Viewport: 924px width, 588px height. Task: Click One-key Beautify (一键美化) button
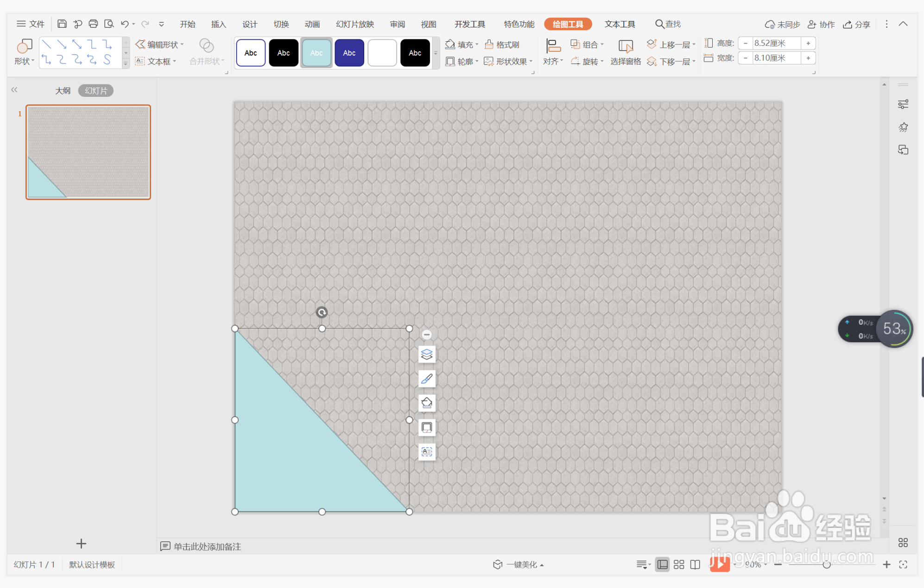(518, 564)
